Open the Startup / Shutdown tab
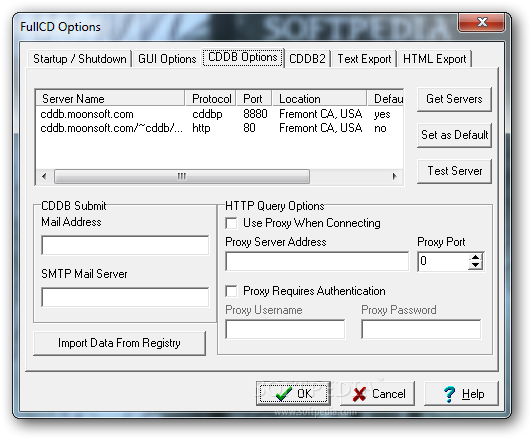This screenshot has height=439, width=532. coord(79,59)
